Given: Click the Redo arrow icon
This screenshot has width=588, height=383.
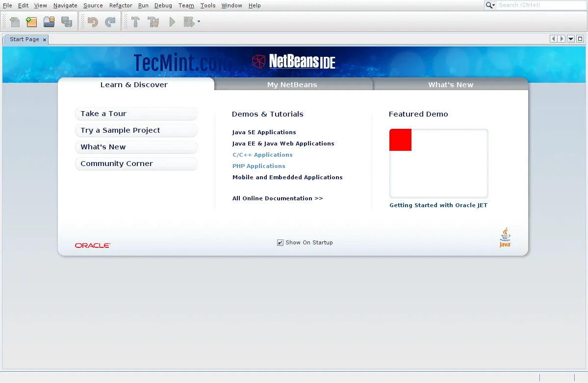Looking at the screenshot, I should (110, 22).
